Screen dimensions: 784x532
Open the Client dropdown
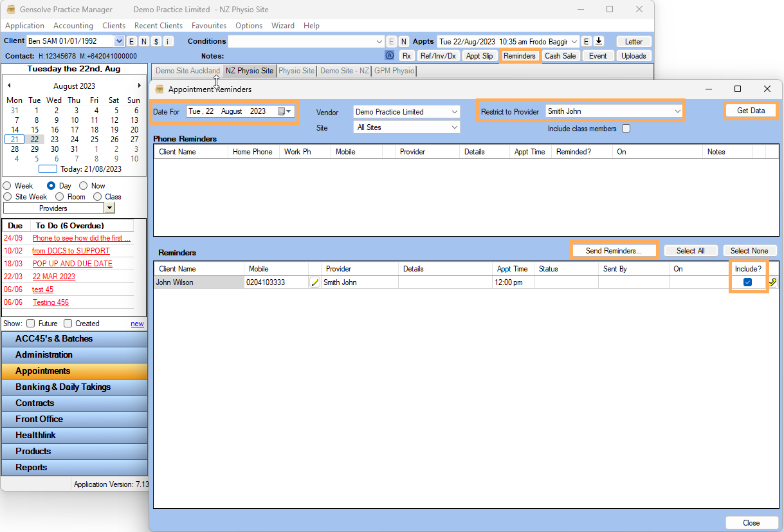tap(119, 41)
